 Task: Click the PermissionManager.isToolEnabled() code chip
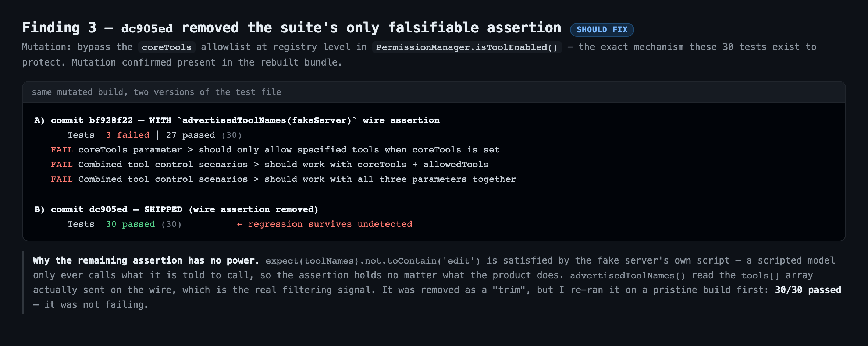coord(467,47)
